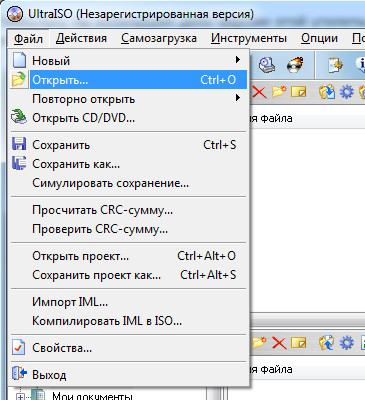
Task: Click the new folder icon in lower toolbar
Action: pyautogui.click(x=259, y=342)
